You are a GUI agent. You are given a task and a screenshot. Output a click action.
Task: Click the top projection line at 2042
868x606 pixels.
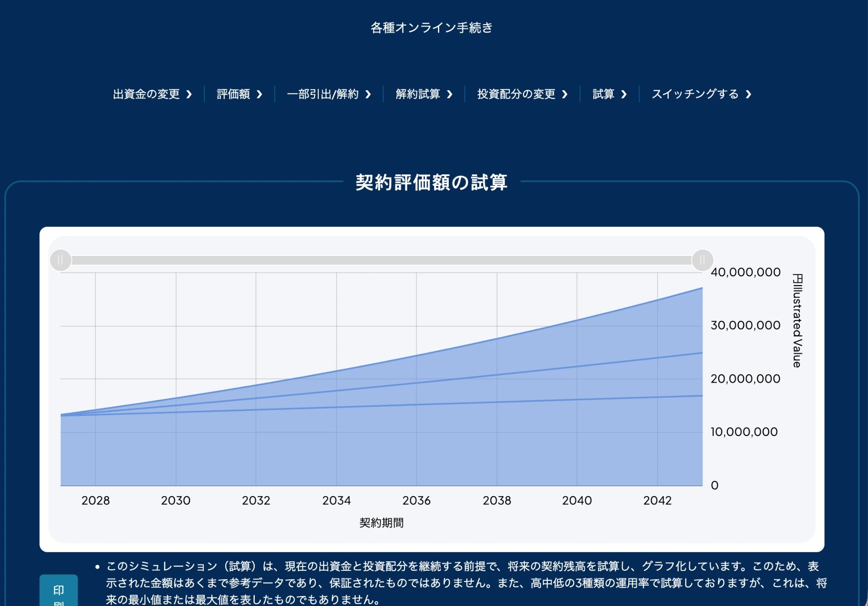[x=658, y=300]
